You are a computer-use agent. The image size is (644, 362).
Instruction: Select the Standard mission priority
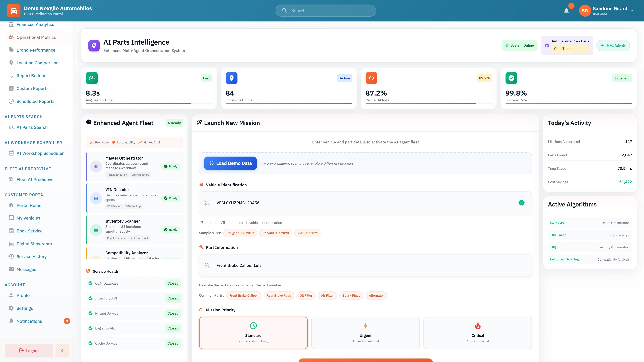point(253,333)
